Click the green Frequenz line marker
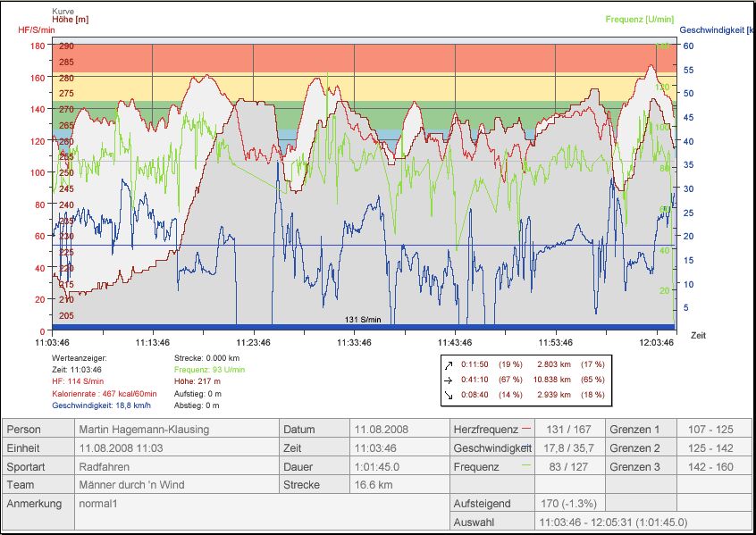 coord(525,465)
